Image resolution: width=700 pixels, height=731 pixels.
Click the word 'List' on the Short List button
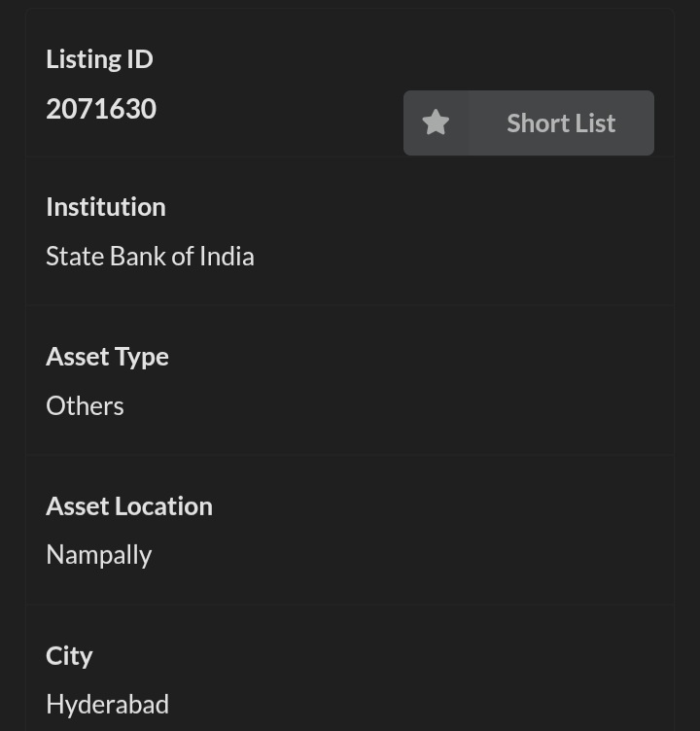coord(594,123)
